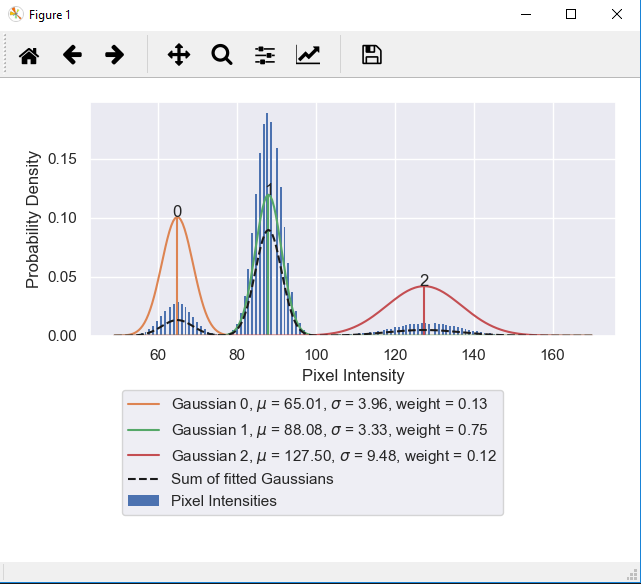This screenshot has width=641, height=584.
Task: Activate the zoom-to-rectangle magnifier tool
Action: click(222, 55)
